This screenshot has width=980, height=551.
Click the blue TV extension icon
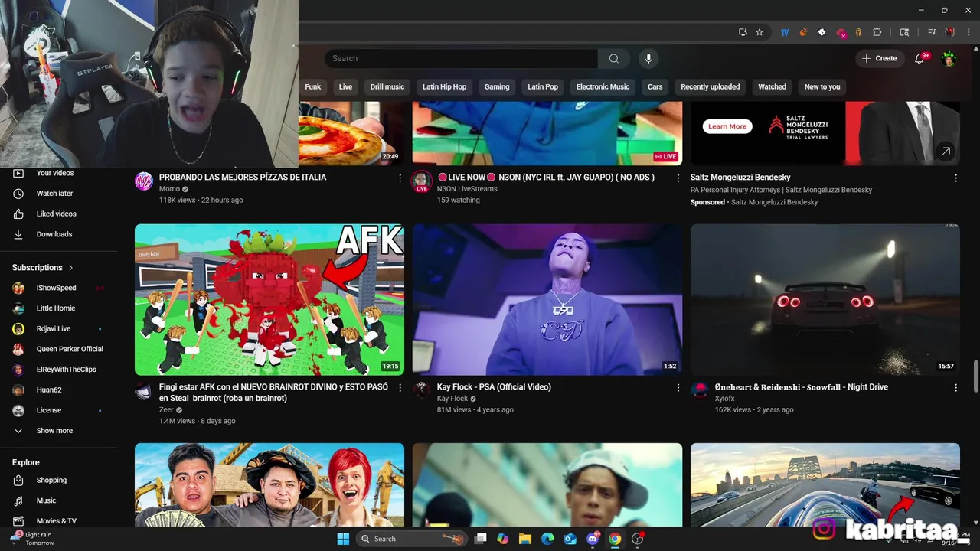coord(786,32)
